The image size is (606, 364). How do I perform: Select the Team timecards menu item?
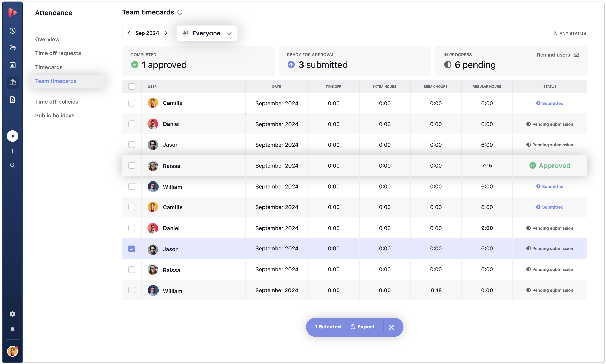56,81
